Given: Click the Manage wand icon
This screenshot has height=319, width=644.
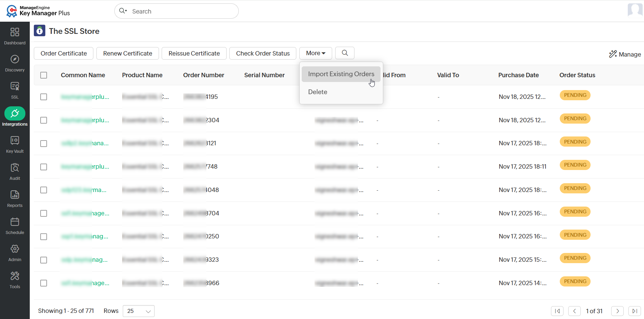Looking at the screenshot, I should [x=613, y=54].
